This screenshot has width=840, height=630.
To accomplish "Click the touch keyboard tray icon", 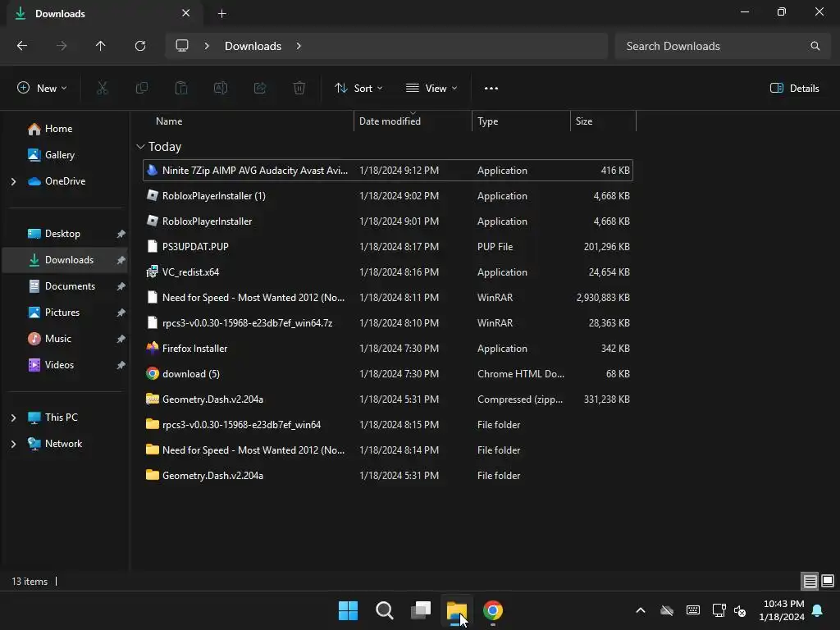I will [692, 610].
